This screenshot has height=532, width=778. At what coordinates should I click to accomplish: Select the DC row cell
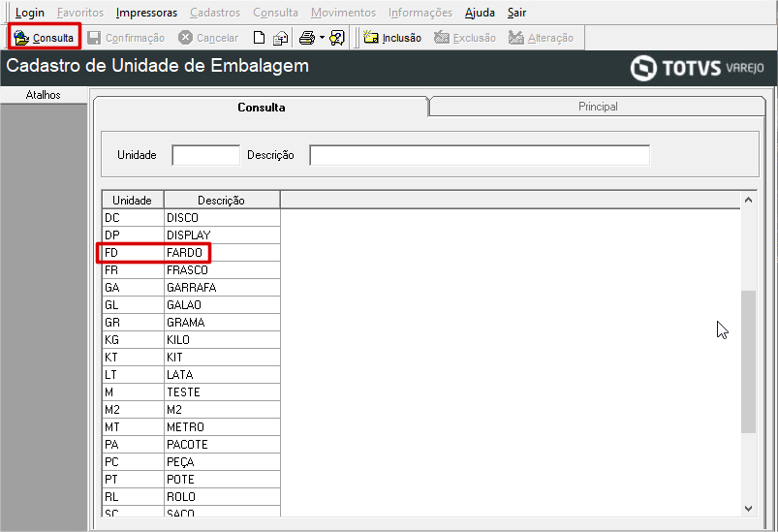pyautogui.click(x=133, y=218)
